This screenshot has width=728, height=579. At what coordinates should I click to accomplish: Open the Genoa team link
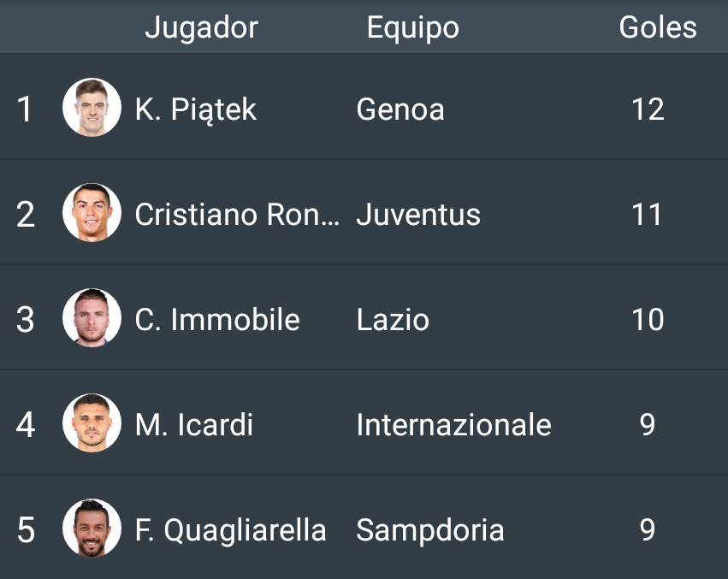click(400, 109)
